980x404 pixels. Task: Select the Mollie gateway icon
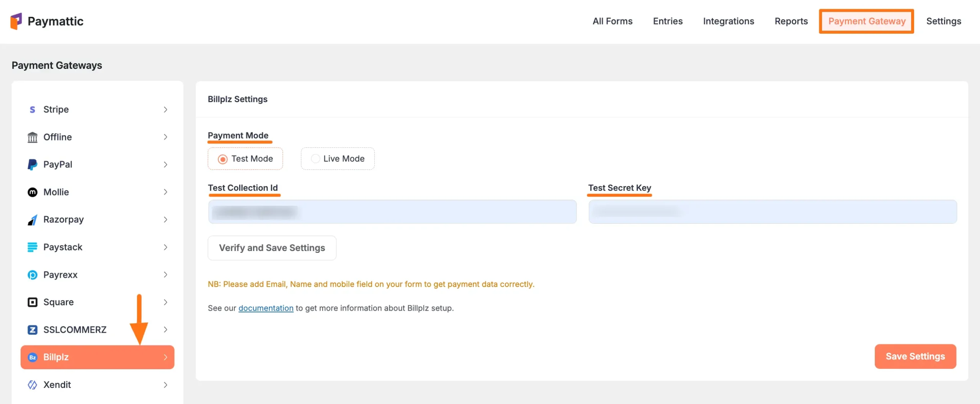(33, 192)
